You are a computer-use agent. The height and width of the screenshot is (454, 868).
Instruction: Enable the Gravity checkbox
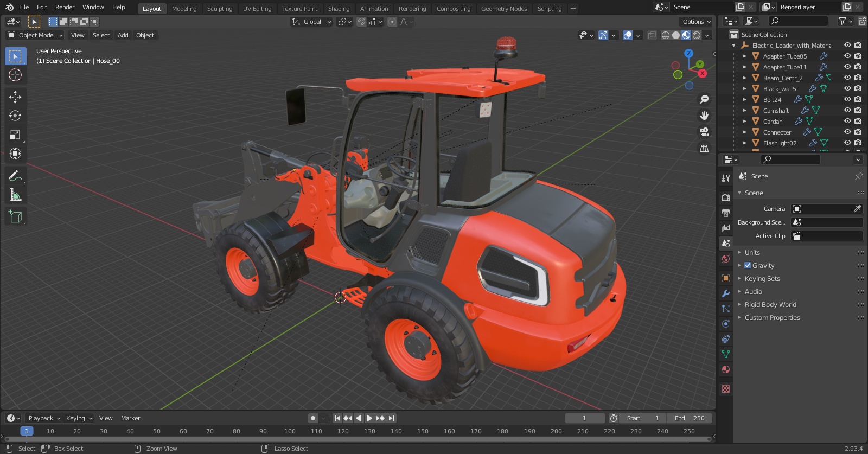748,266
